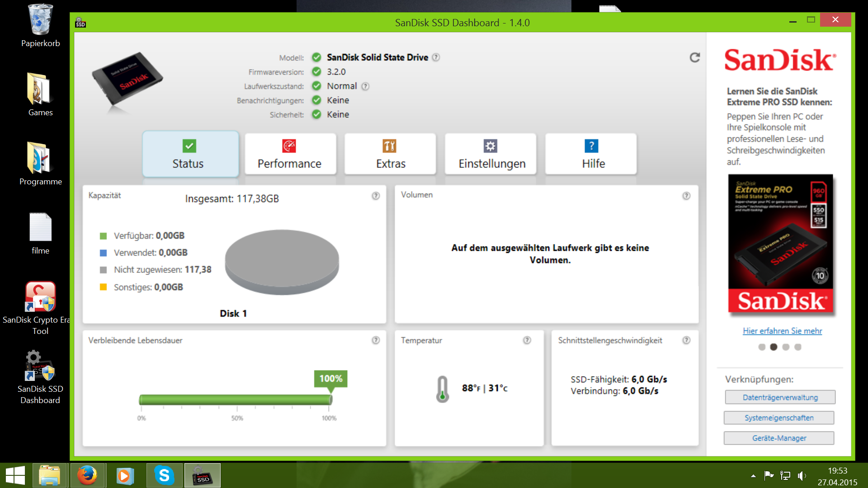Open help icon in Kapazität panel
The image size is (868, 488).
(x=376, y=196)
